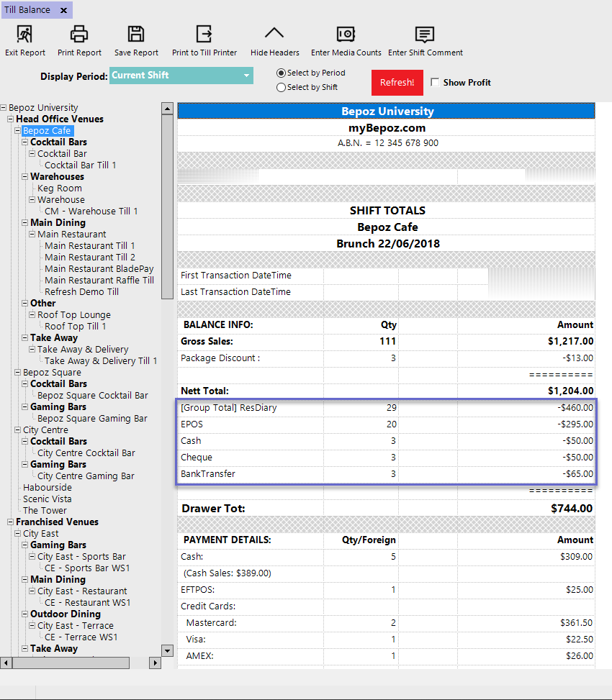Screen dimensions: 612x700
Task: Click the tree horizontal scroll left arrow
Action: click(6, 663)
